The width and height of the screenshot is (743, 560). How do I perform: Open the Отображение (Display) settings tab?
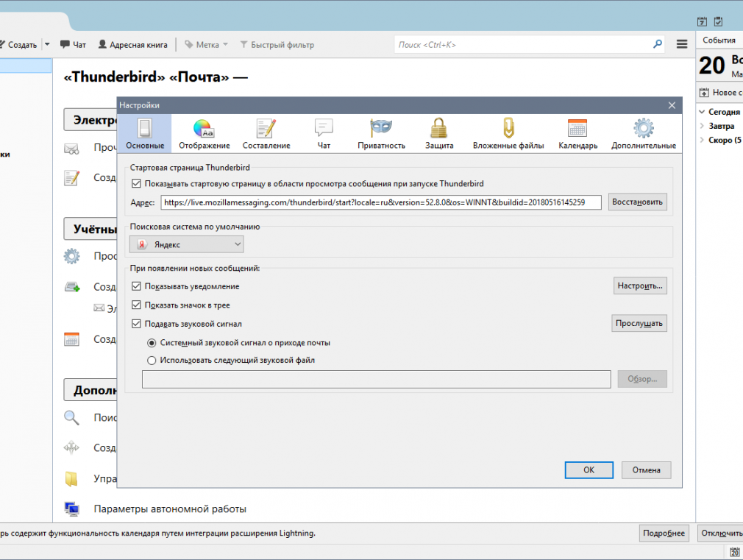(205, 134)
